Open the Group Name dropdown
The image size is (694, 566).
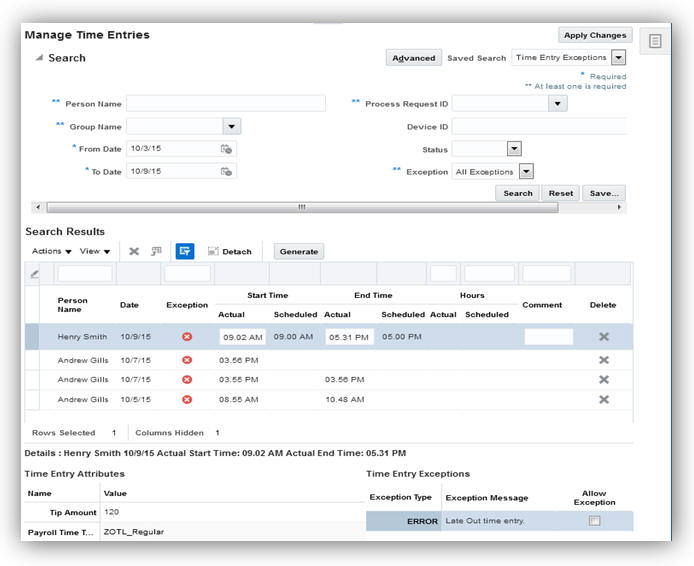pos(231,127)
